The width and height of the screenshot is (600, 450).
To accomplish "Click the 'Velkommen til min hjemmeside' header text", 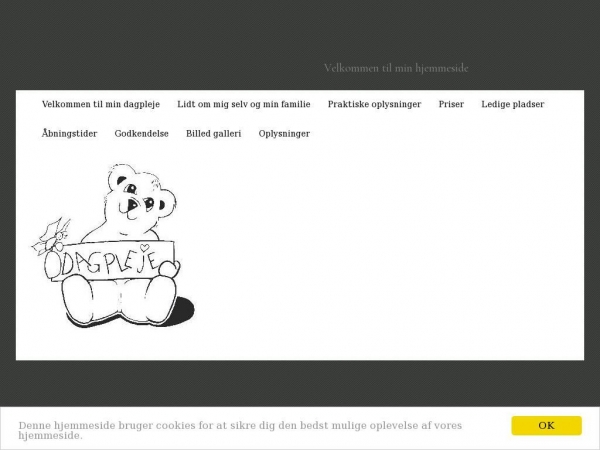I will pyautogui.click(x=396, y=68).
